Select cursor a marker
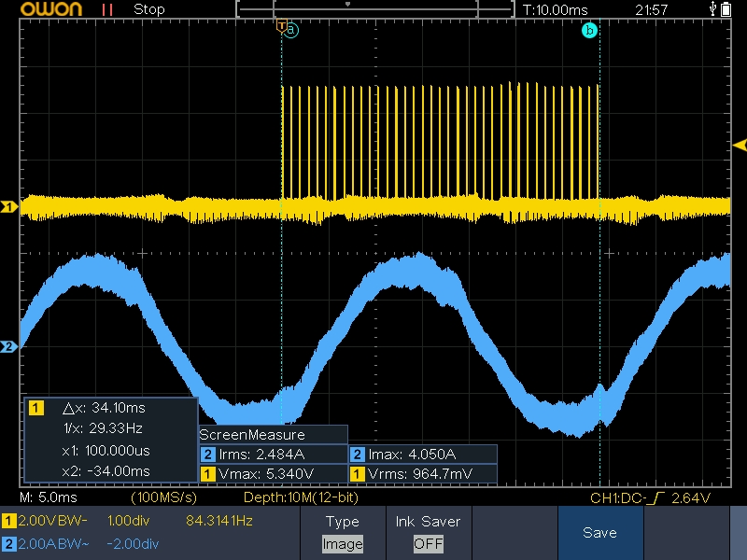747x560 pixels. pyautogui.click(x=291, y=31)
